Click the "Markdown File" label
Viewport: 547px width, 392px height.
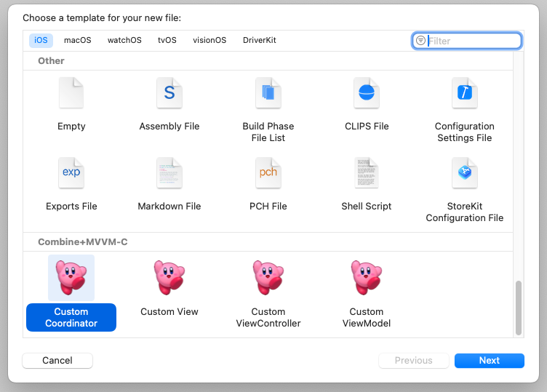[x=169, y=206]
